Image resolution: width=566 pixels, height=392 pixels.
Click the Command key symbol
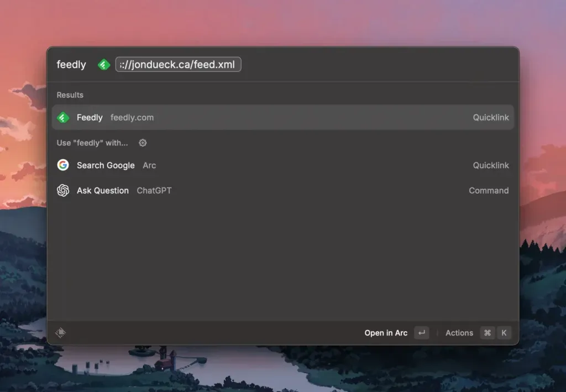488,333
